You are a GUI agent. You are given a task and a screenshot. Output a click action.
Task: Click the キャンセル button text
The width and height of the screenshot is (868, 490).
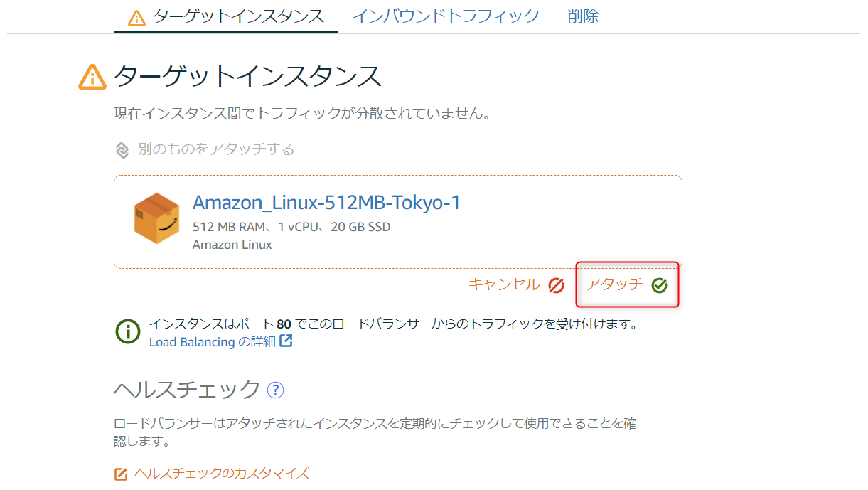[504, 284]
